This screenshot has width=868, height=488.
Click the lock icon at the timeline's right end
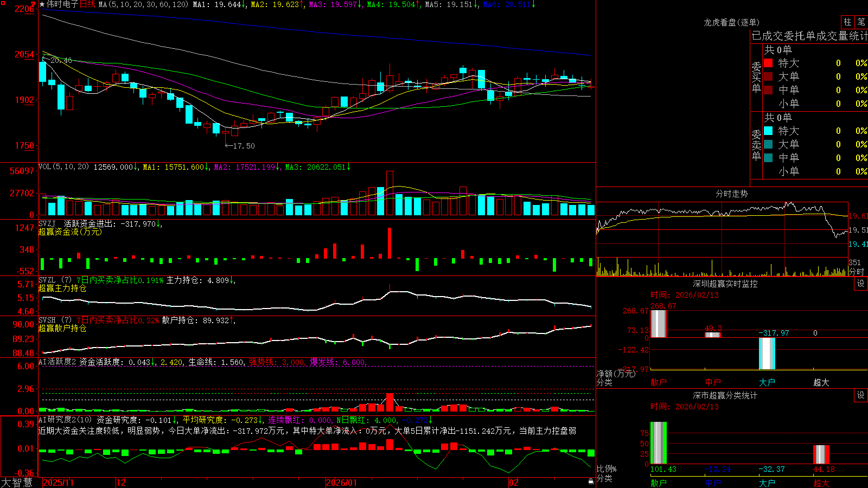click(x=591, y=481)
